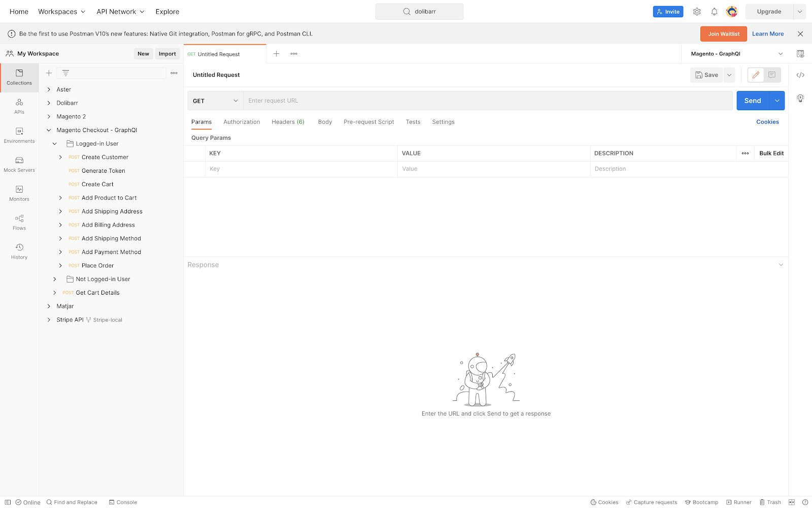Click the Send button
Viewport: 812px width, 508px height.
[753, 101]
